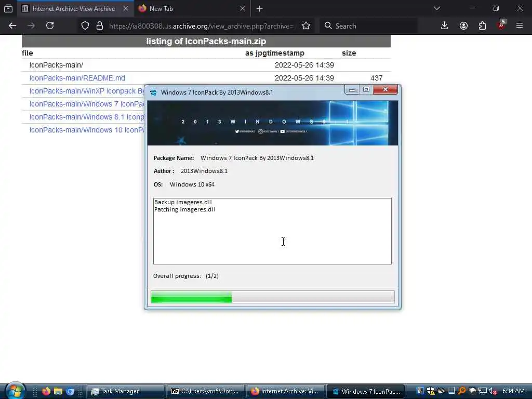
Task: Focus the address bar URL field
Action: [x=202, y=26]
